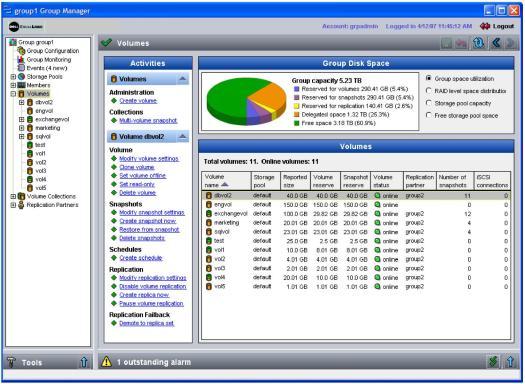This screenshot has height=384, width=525.
Task: Click the Group group1 root icon
Action: tap(13, 42)
